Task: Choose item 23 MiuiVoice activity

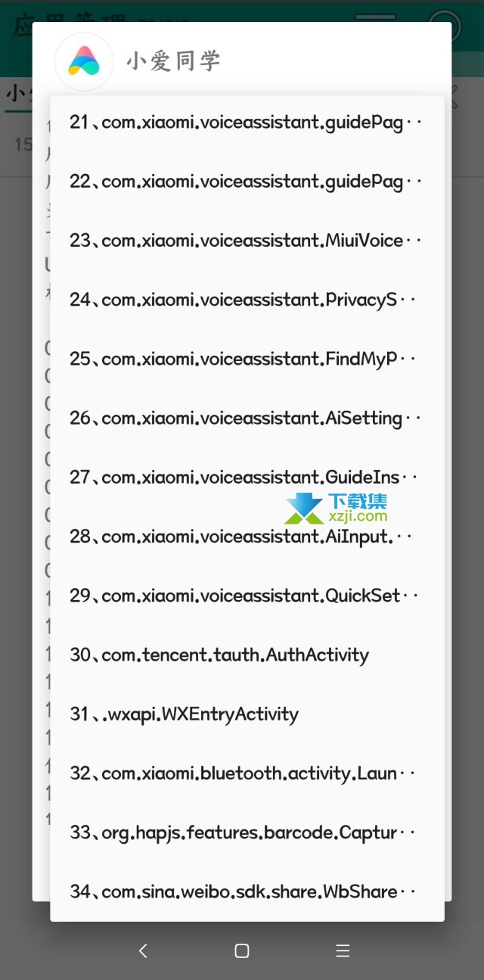Action: point(247,241)
